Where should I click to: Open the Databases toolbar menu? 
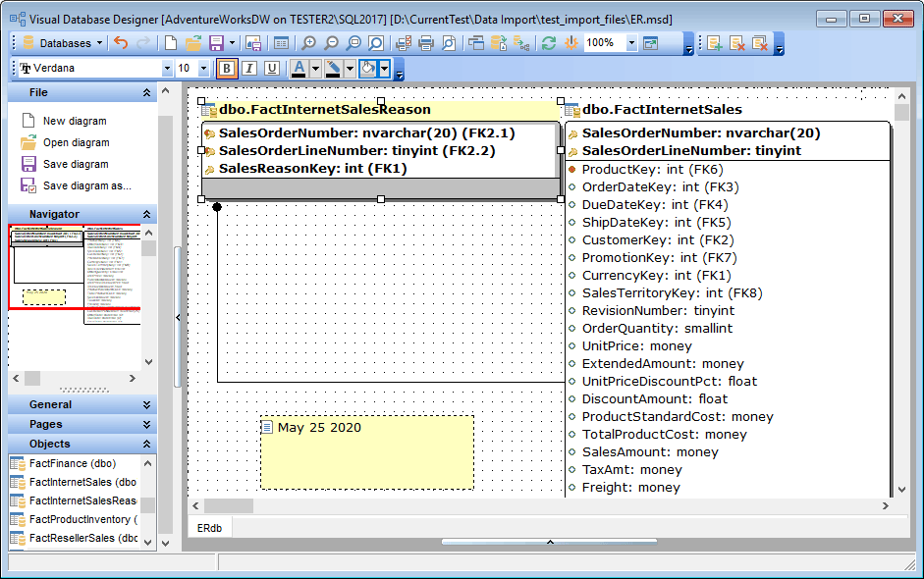coord(63,43)
